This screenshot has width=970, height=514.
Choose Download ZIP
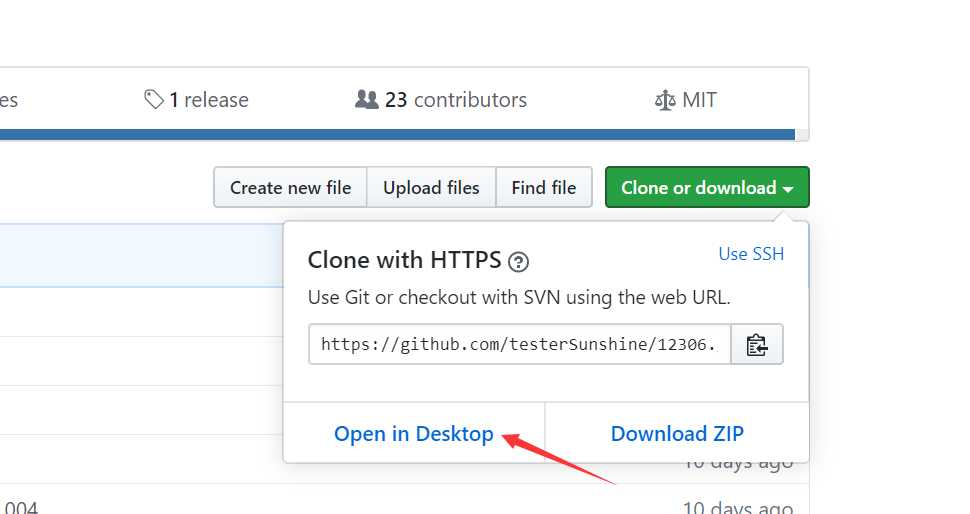(x=677, y=434)
